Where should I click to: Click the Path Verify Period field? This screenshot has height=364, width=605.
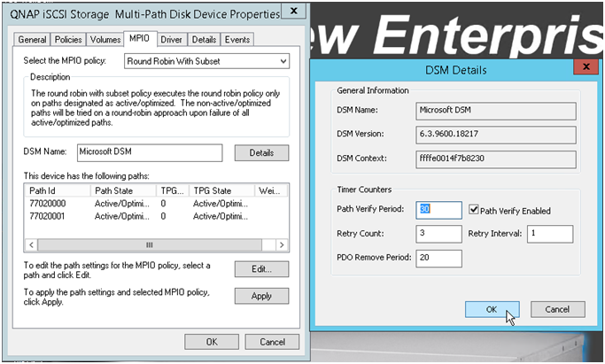pos(438,210)
